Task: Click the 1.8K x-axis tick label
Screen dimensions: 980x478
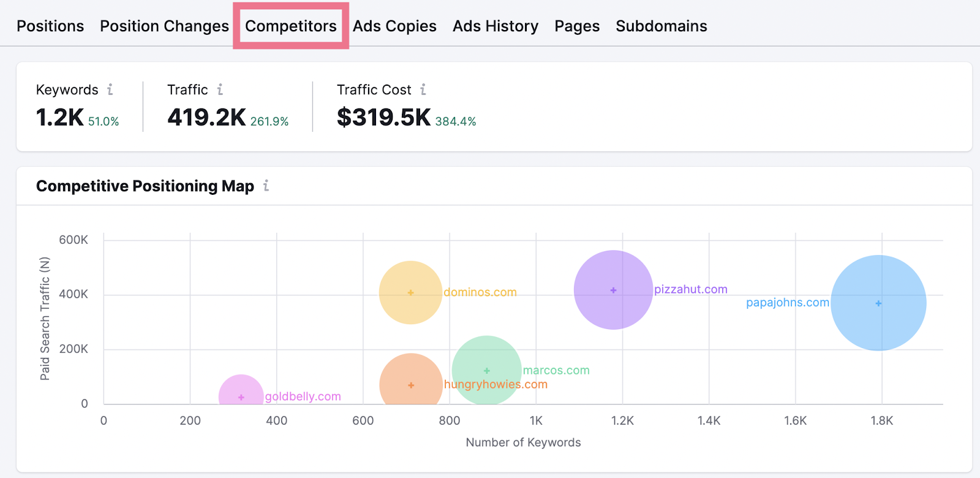Action: point(882,420)
